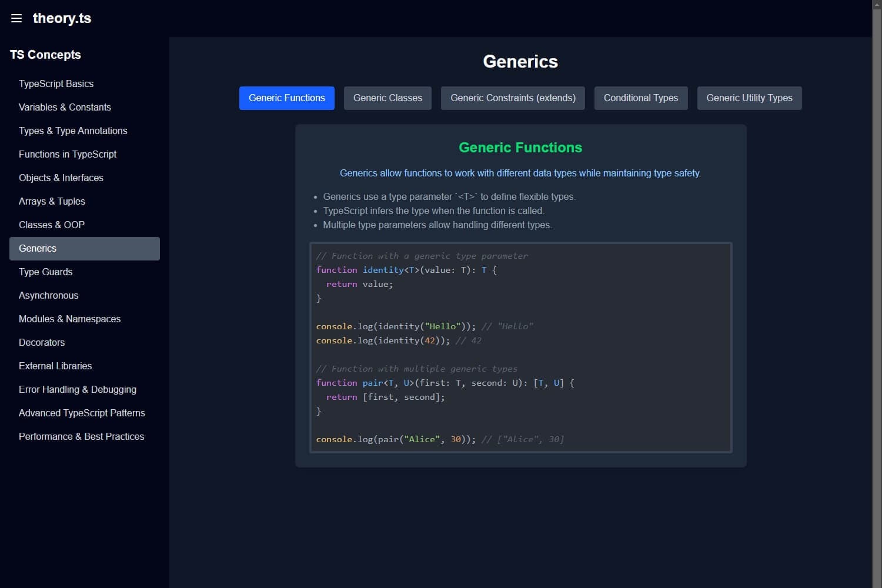
Task: Click comment 'Function with a generic type parameter'
Action: [422, 256]
